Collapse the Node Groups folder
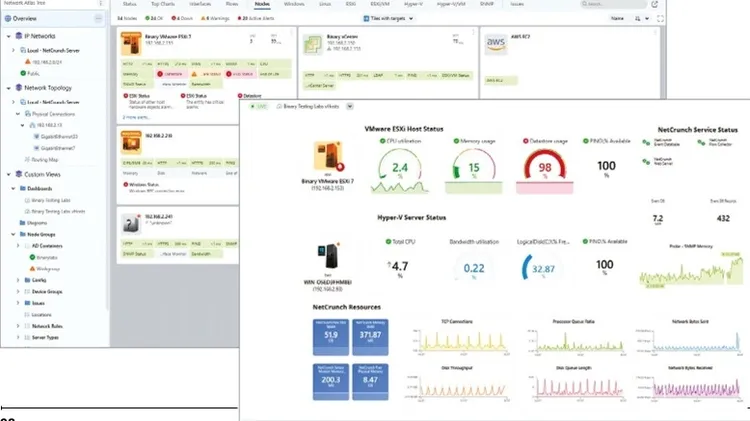This screenshot has width=750, height=421. pyautogui.click(x=13, y=234)
